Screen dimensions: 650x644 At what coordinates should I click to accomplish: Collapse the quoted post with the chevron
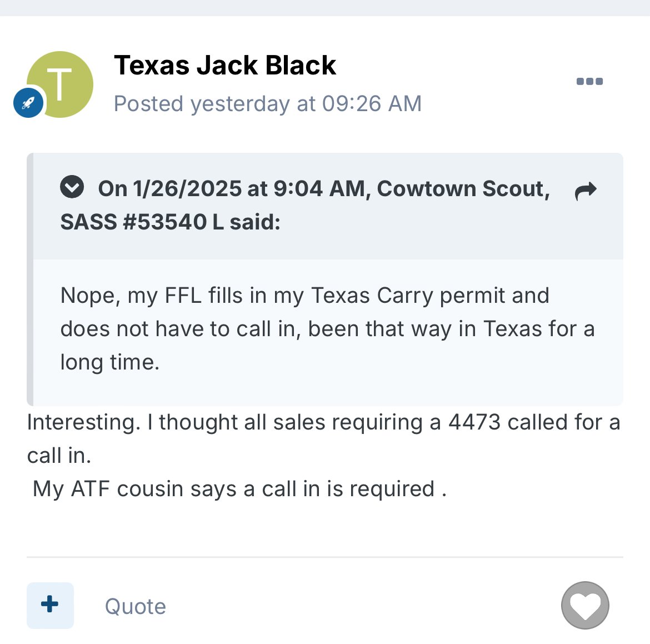tap(72, 187)
